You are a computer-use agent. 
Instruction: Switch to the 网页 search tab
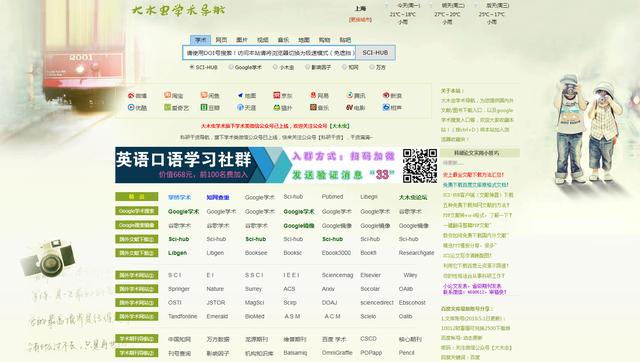point(221,40)
